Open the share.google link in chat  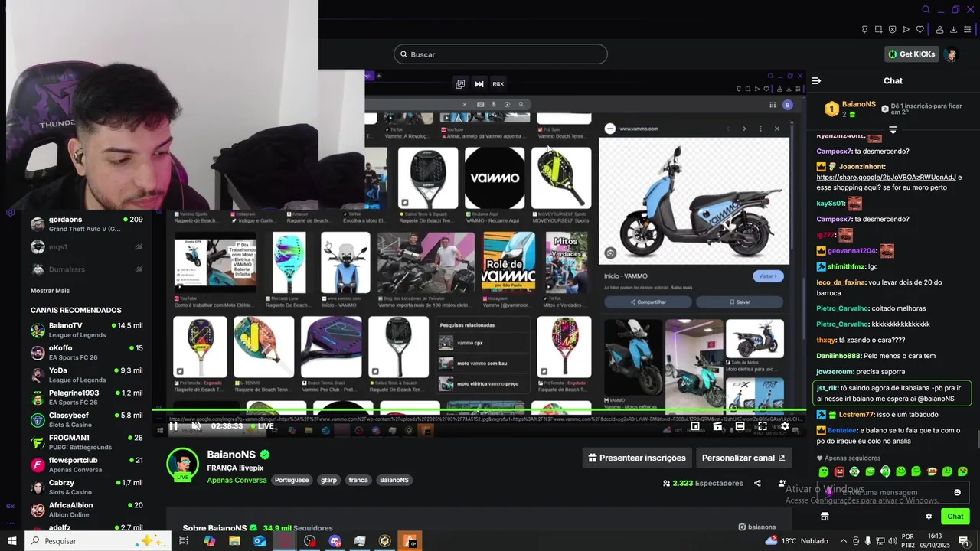(886, 178)
